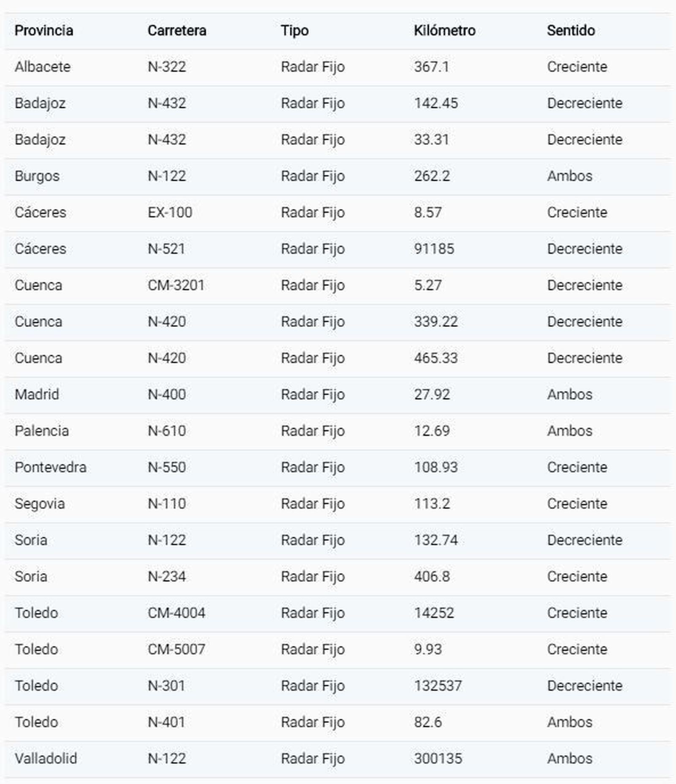
Task: Select the Palencia province cell
Action: 41,430
